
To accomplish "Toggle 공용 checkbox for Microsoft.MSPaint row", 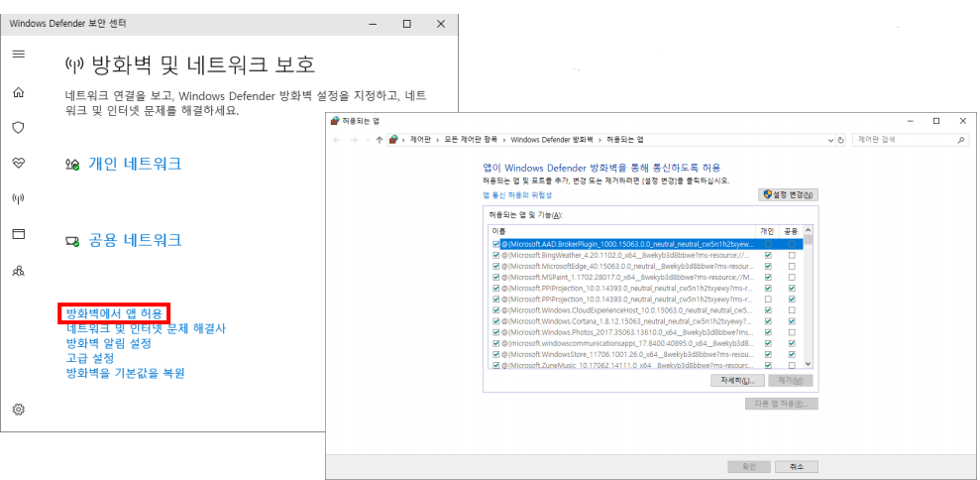I will [791, 280].
